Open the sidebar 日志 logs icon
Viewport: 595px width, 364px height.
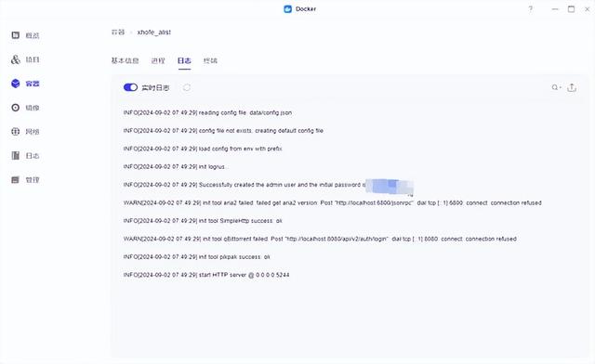(x=15, y=155)
